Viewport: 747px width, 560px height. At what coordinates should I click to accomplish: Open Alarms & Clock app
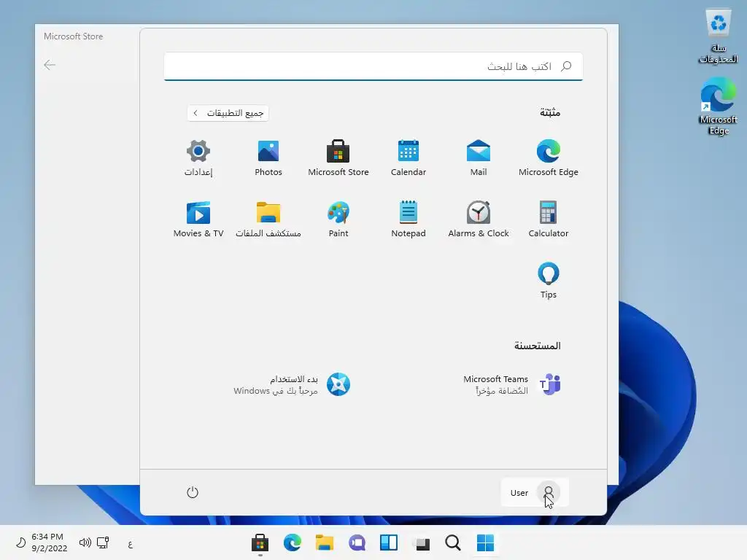(479, 219)
